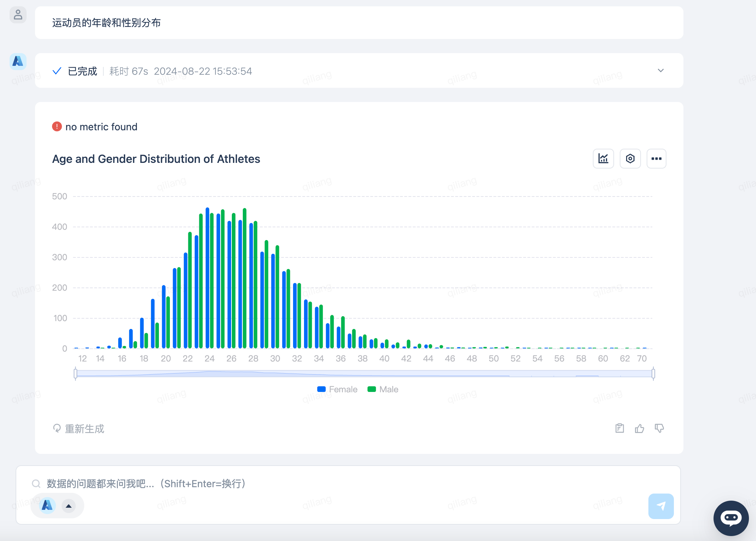The image size is (756, 541).
Task: Click the red no metric found warning icon
Action: pos(57,127)
